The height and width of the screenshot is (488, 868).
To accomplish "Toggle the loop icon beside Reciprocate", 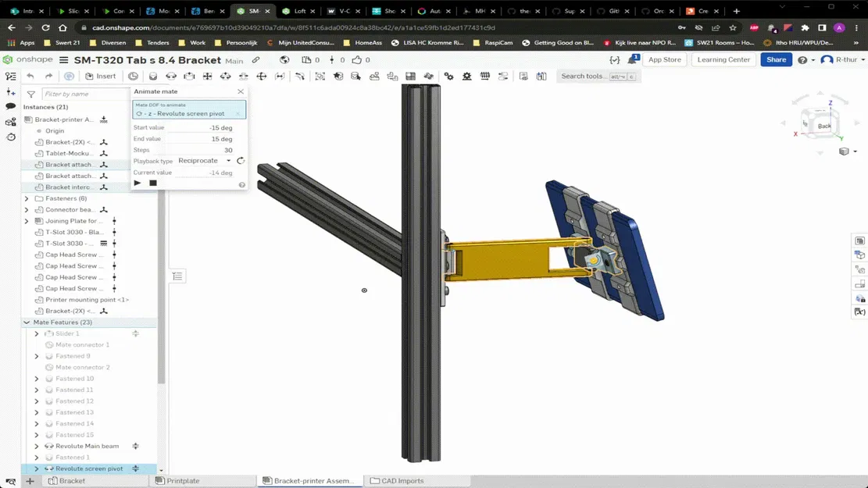I will [240, 160].
